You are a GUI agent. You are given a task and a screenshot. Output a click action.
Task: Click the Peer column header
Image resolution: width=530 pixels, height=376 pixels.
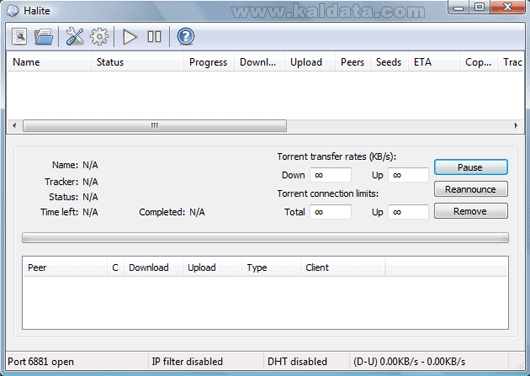point(66,268)
